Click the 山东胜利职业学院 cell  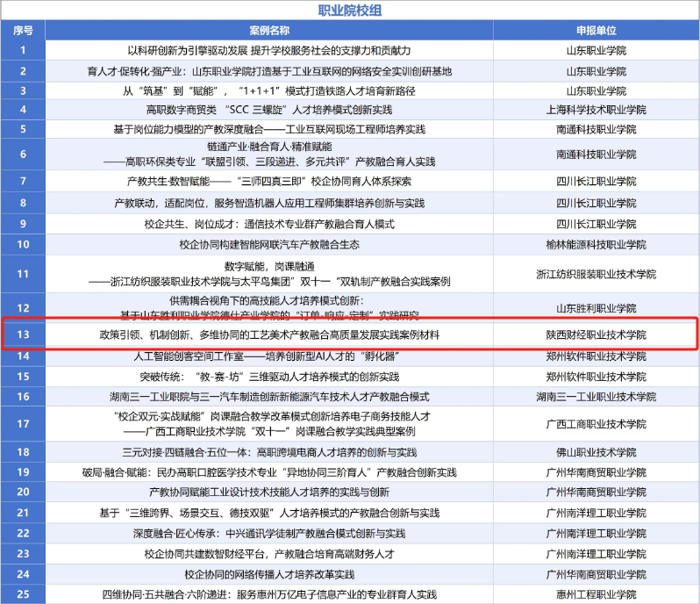coord(596,307)
